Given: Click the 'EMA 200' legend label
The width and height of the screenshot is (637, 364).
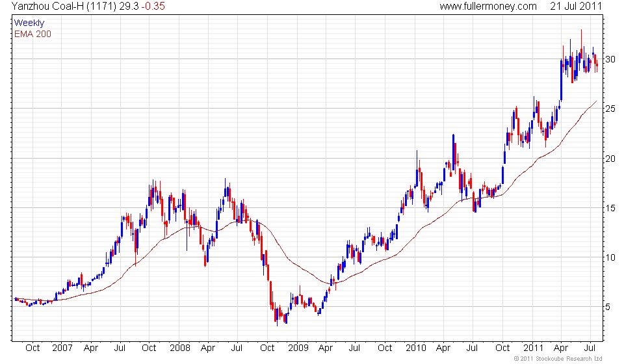Looking at the screenshot, I should click(33, 34).
